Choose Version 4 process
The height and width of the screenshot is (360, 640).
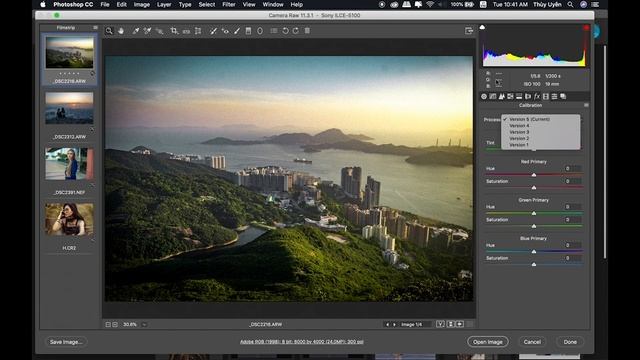click(540, 126)
